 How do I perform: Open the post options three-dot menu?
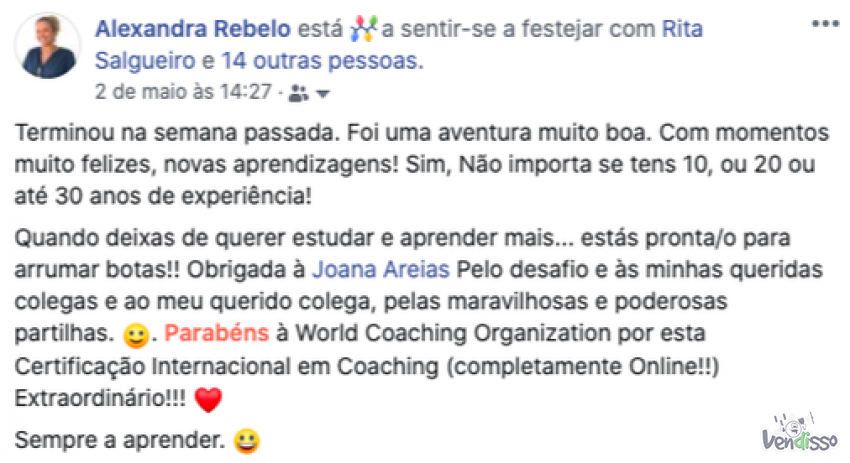826,22
